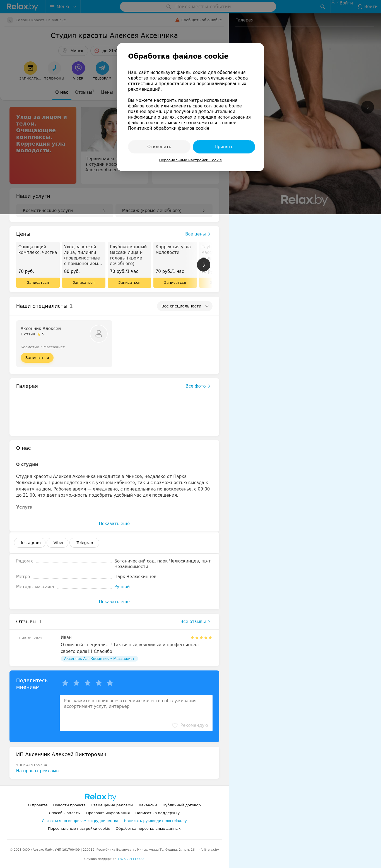This screenshot has width=381, height=868.
Task: Open Вакансии footer link
Action: (148, 805)
